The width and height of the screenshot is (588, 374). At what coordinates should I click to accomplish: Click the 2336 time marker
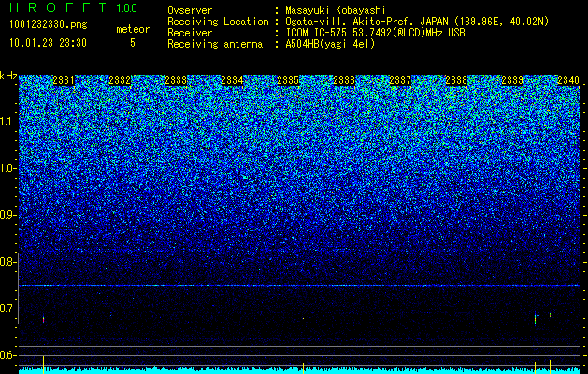point(344,80)
